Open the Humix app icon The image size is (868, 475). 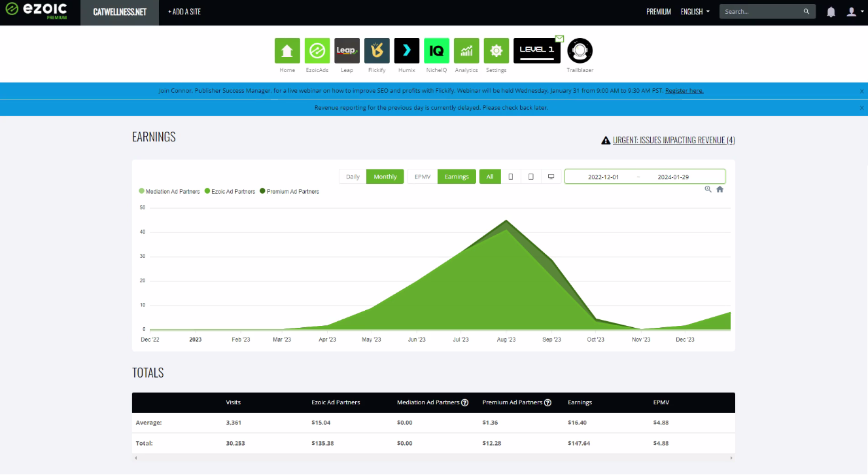(x=407, y=50)
